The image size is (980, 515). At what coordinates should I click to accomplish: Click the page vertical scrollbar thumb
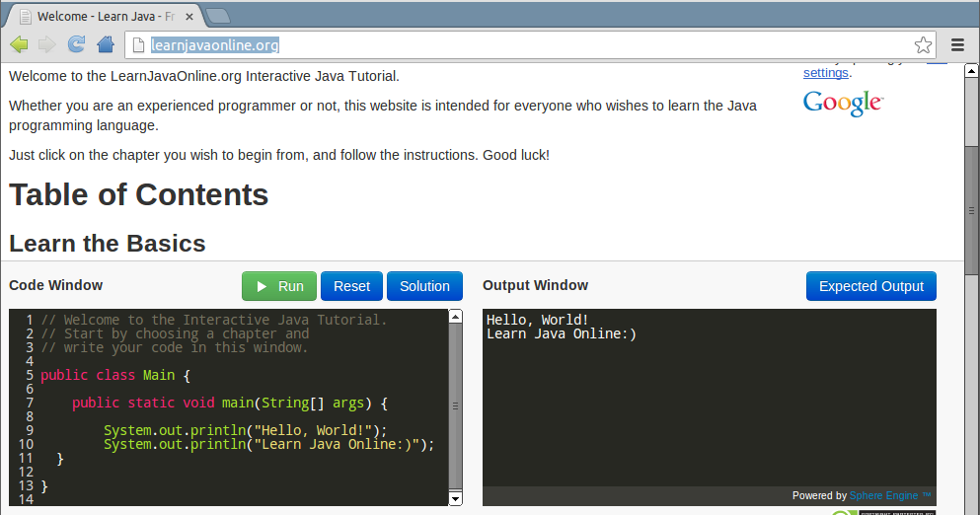click(971, 210)
